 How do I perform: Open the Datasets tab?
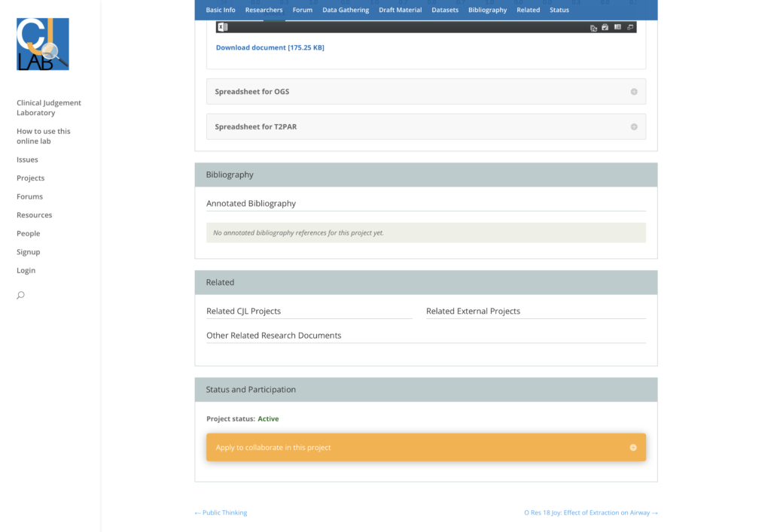coord(445,10)
